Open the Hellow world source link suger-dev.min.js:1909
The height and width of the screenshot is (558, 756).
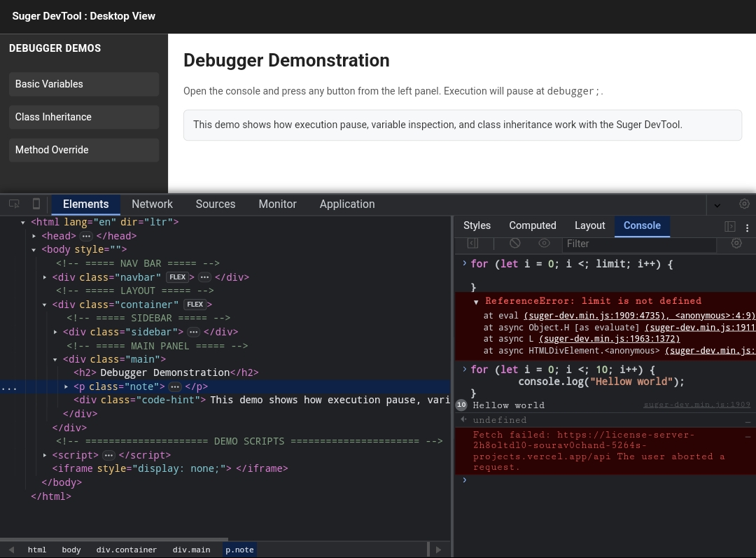click(696, 405)
